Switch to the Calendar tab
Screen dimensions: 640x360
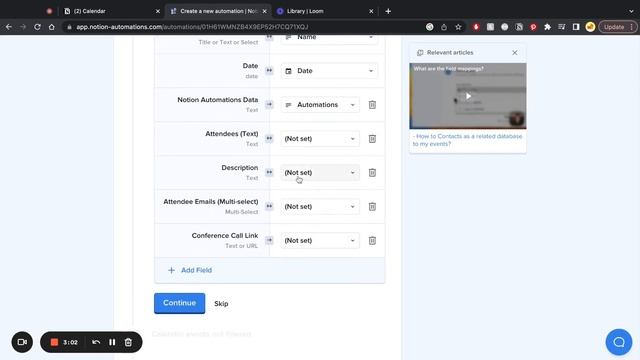pos(110,11)
